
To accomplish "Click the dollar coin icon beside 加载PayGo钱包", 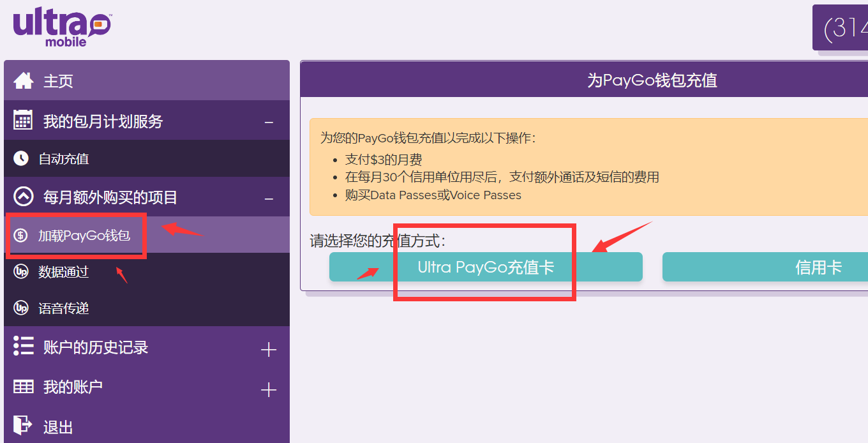I will pyautogui.click(x=21, y=236).
